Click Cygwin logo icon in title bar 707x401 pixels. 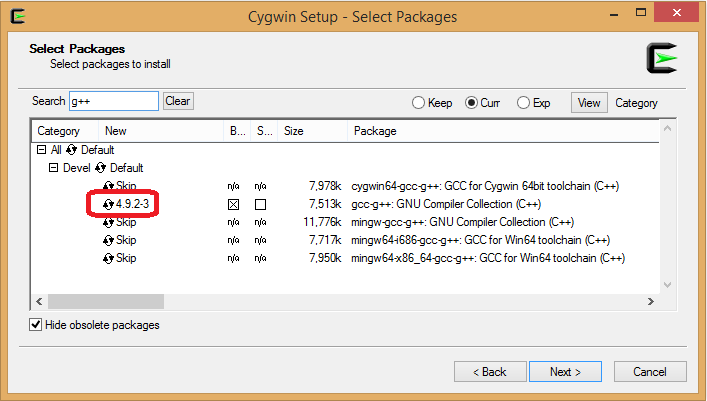(x=19, y=16)
